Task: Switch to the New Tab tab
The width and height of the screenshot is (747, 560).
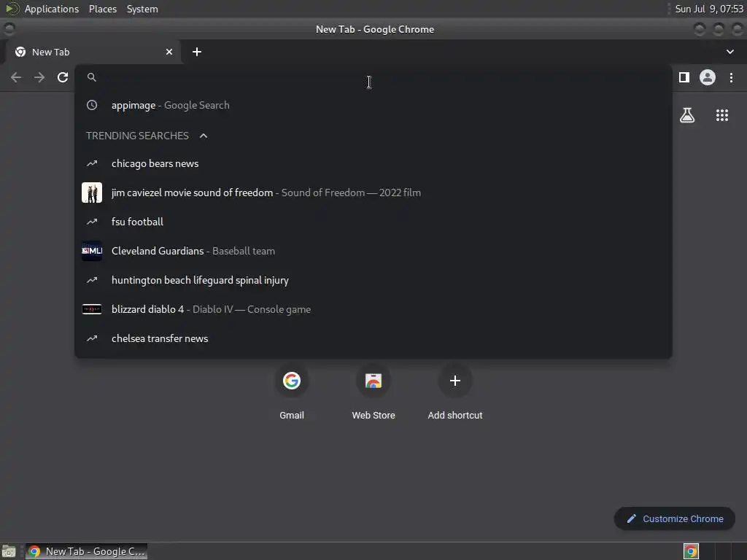Action: pyautogui.click(x=93, y=52)
